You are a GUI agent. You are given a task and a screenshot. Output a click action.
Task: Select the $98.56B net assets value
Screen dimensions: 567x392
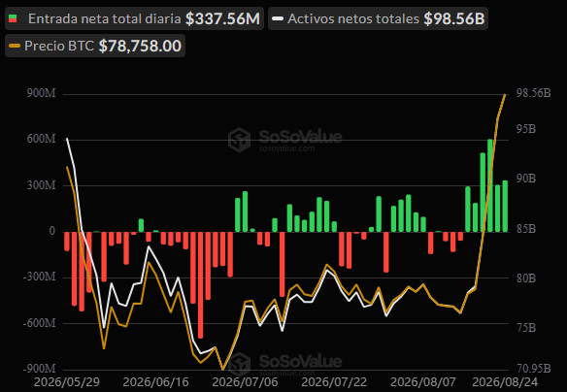(454, 18)
